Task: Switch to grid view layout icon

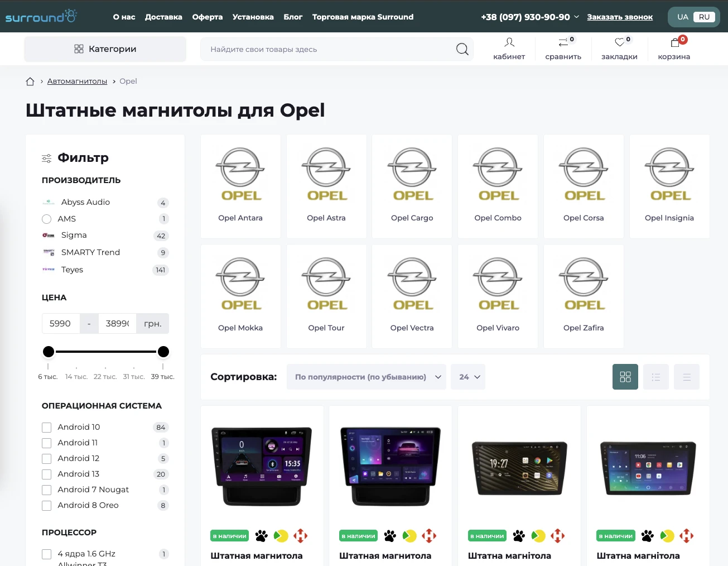Action: (x=625, y=377)
